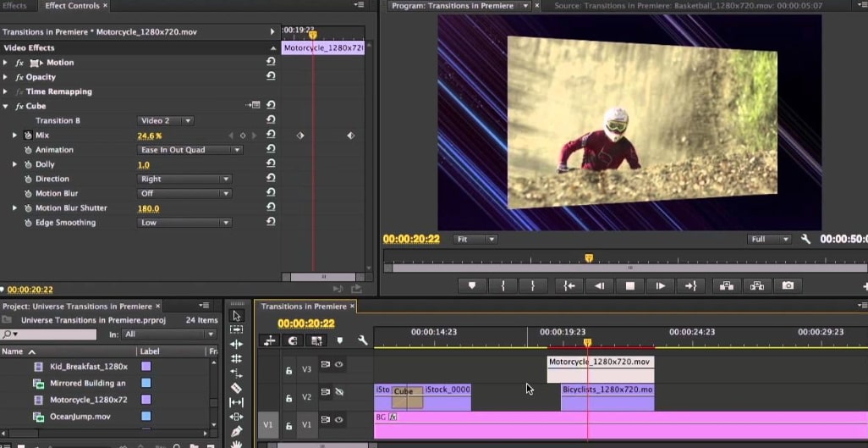Open the Direction dropdown set to Right
The width and height of the screenshot is (868, 448).
184,179
